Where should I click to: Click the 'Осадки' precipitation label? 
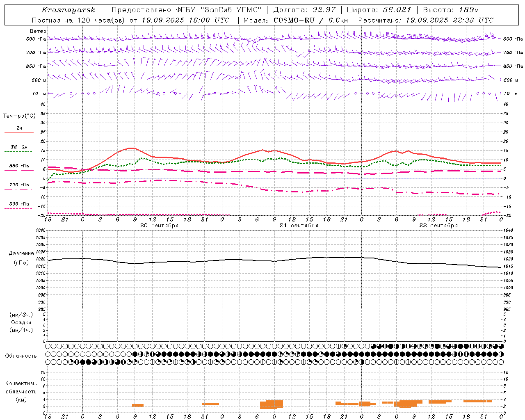21,322
